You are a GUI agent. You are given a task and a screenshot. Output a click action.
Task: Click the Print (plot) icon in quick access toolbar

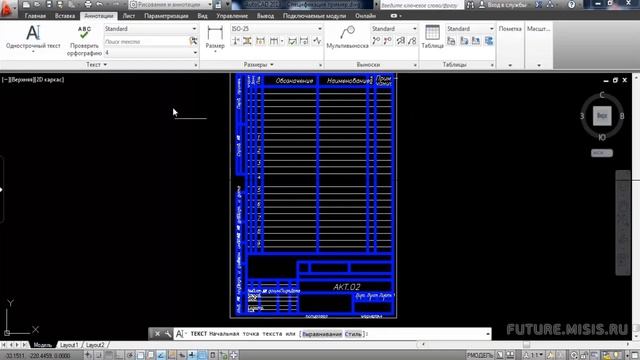(88, 4)
